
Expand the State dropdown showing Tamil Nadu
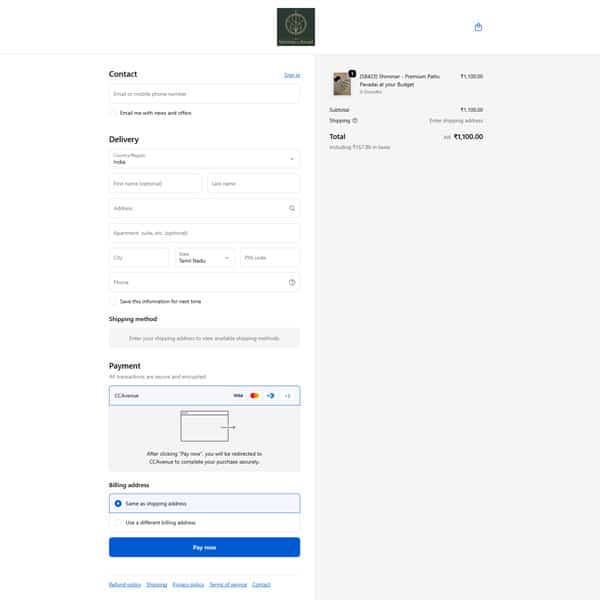[x=205, y=257]
